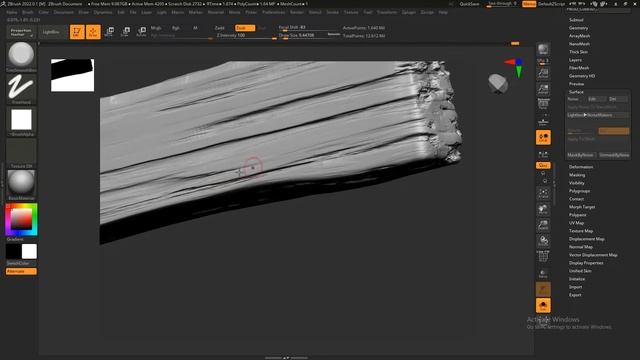This screenshot has height=360, width=640.
Task: Enable Rgb painting mode
Action: click(x=176, y=28)
